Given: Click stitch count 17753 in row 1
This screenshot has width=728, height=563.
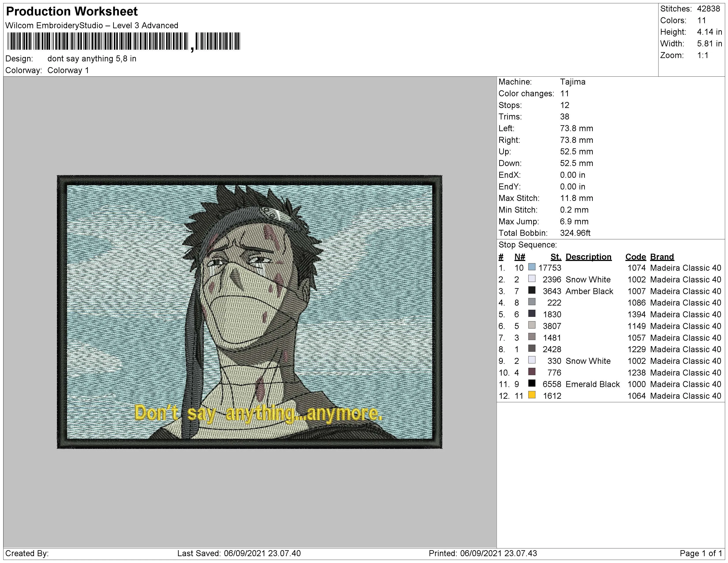Looking at the screenshot, I should tap(550, 268).
